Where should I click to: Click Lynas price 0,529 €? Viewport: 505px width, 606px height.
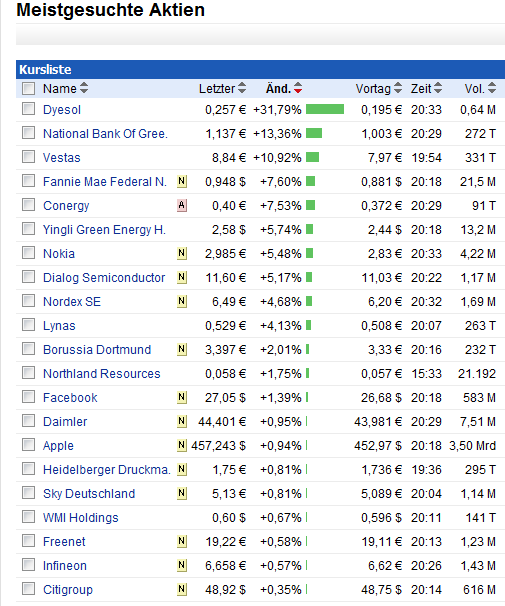pyautogui.click(x=225, y=326)
